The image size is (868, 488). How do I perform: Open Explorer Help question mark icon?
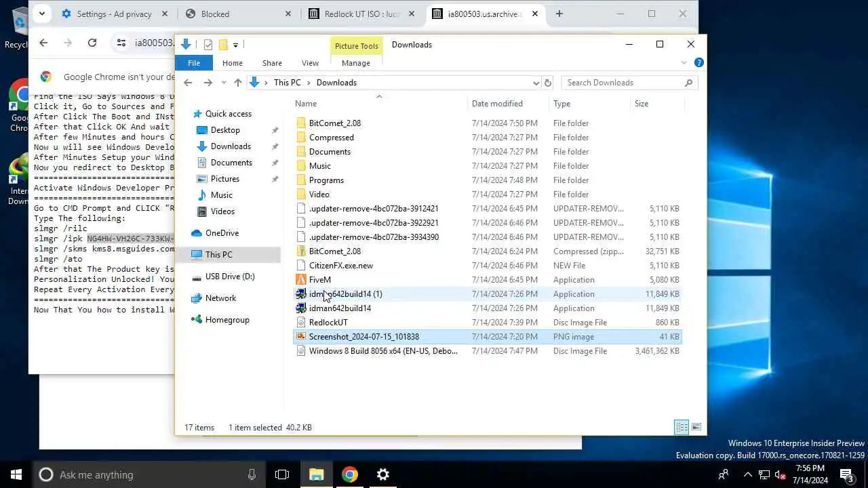click(698, 63)
